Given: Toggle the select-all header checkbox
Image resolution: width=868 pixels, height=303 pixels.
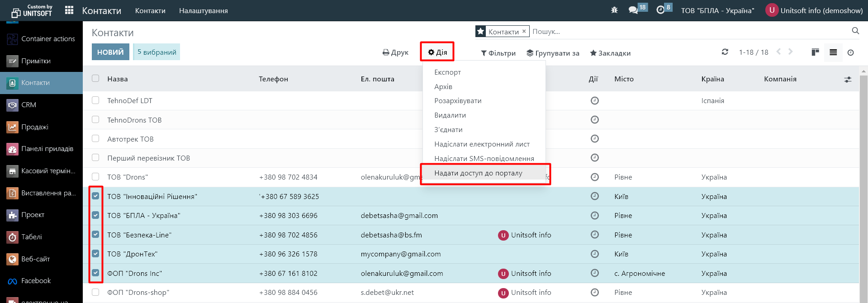Looking at the screenshot, I should 95,78.
